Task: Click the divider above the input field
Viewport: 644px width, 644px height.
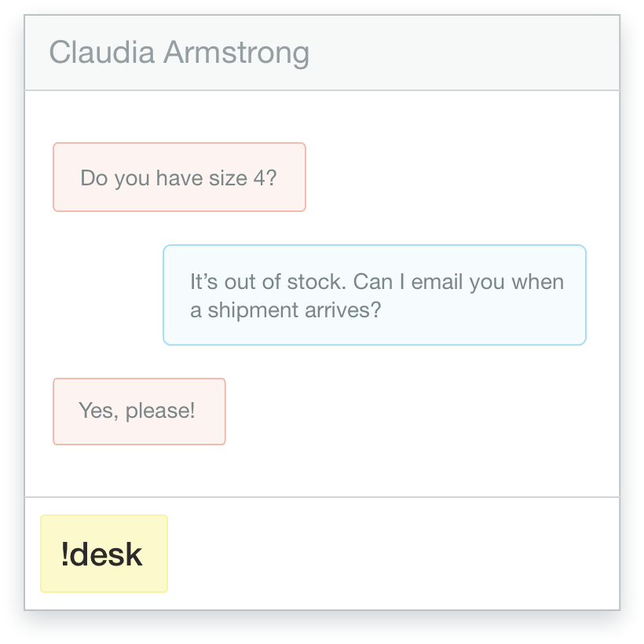Action: point(322,496)
